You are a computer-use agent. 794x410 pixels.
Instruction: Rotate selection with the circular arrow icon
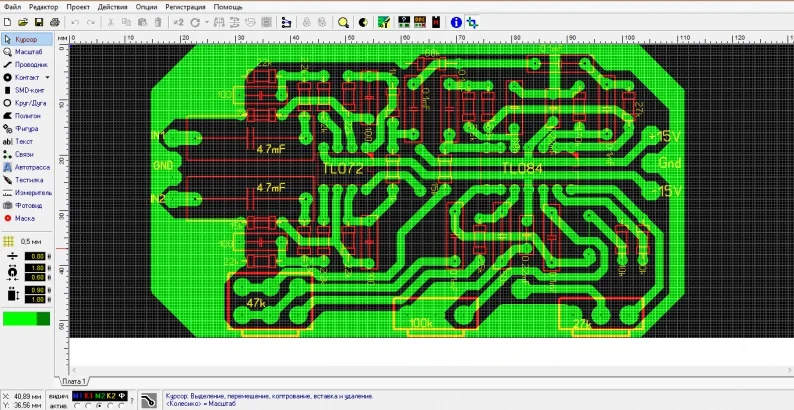coord(194,22)
